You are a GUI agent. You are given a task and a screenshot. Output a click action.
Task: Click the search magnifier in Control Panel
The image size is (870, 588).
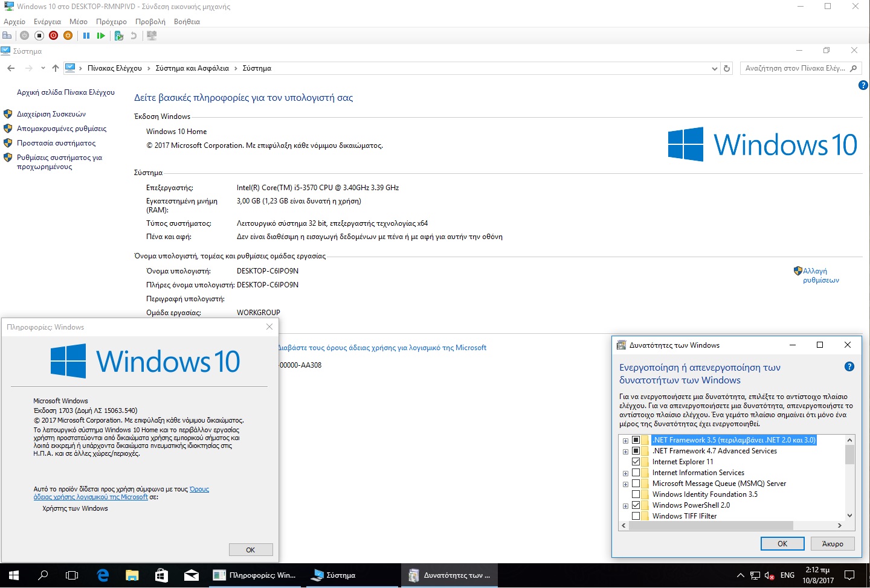(853, 68)
